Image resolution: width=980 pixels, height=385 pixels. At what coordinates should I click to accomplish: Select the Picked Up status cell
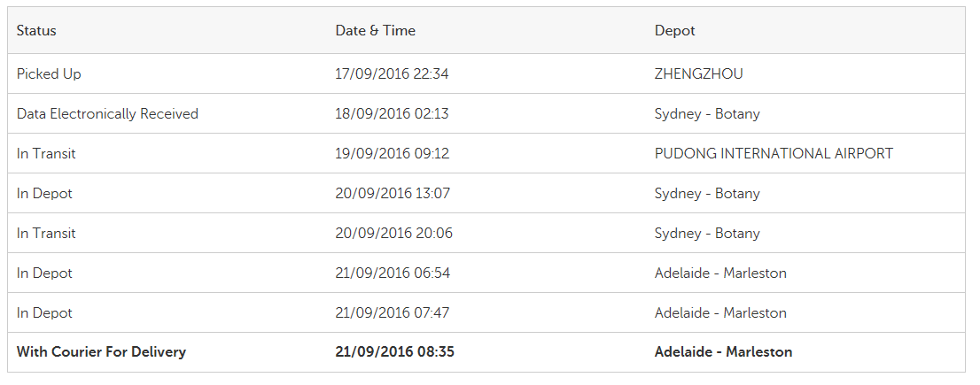tap(49, 73)
